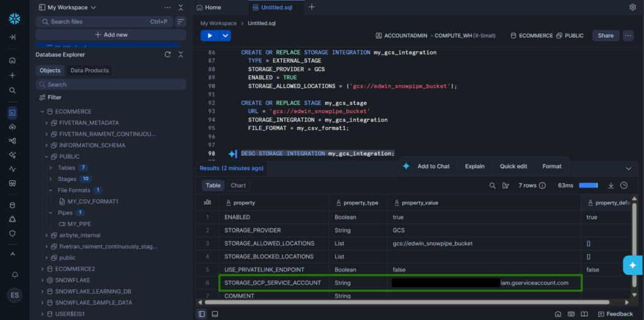The width and height of the screenshot is (644, 320).
Task: Click Quick edit in popup
Action: (x=513, y=167)
